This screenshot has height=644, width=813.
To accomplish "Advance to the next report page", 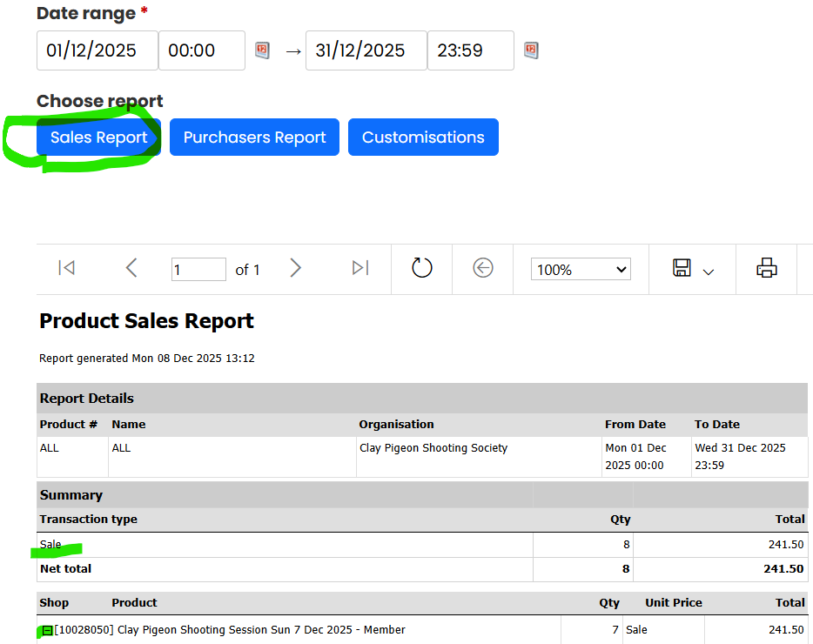I will 296,269.
